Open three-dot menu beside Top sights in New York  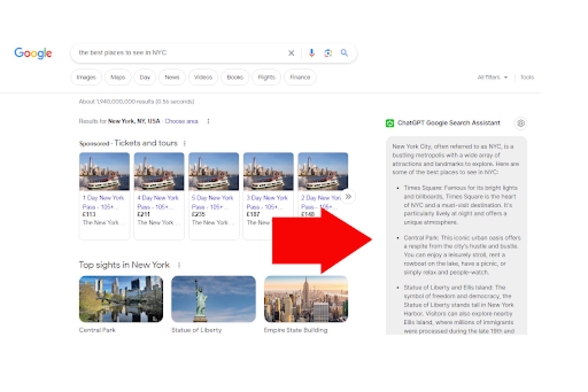[179, 265]
